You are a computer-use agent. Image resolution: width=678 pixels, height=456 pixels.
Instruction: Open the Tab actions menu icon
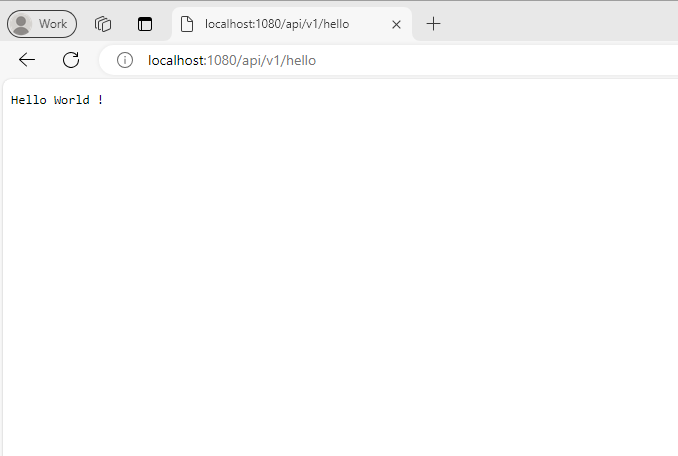(x=145, y=24)
